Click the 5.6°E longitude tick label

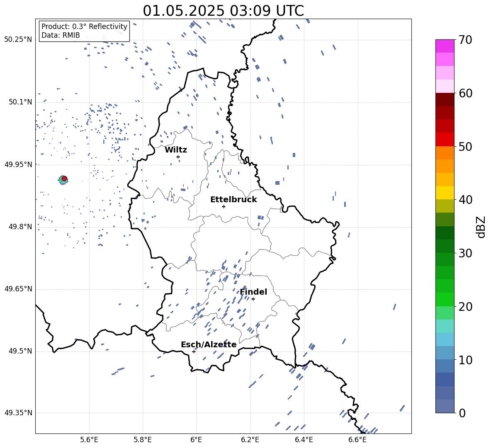pyautogui.click(x=89, y=440)
